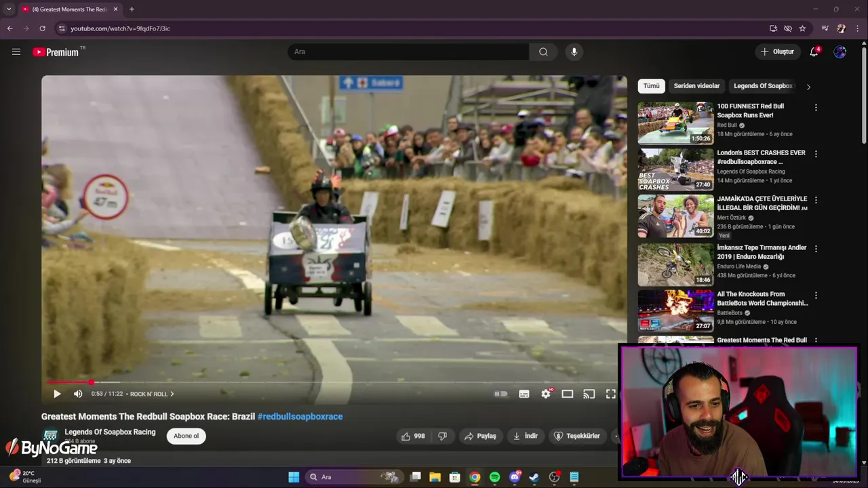The height and width of the screenshot is (488, 868).
Task: Open site information icon beside URL
Action: point(62,28)
